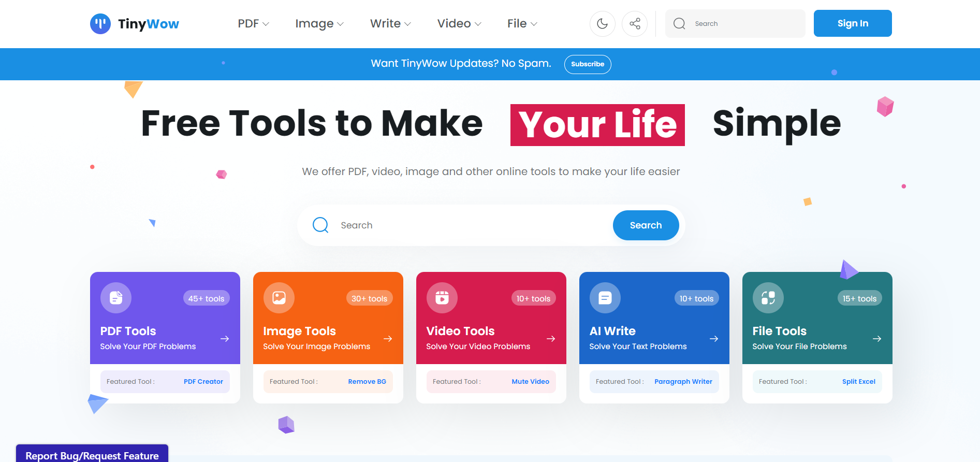The height and width of the screenshot is (462, 980).
Task: Click the magnifier icon in main search bar
Action: (x=320, y=225)
